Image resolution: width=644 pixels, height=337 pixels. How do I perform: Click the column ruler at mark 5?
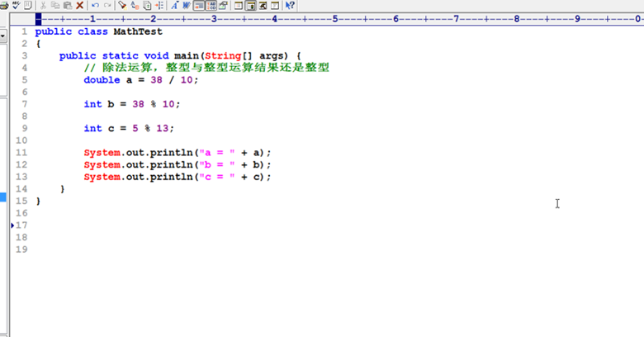334,18
